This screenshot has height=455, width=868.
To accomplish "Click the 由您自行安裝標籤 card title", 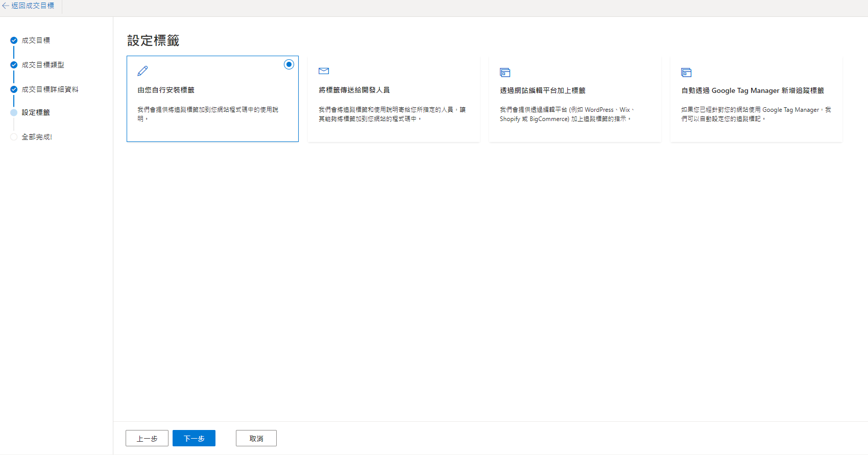I will [166, 90].
